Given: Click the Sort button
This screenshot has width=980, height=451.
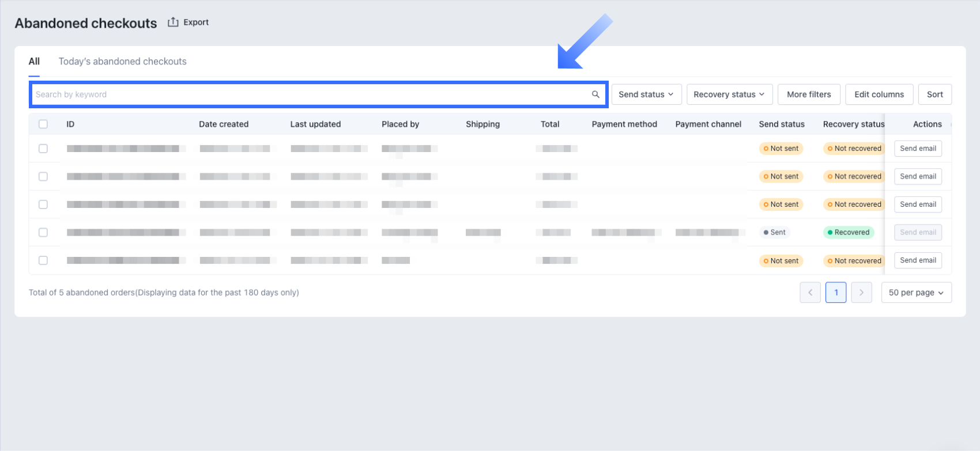Looking at the screenshot, I should click(x=934, y=94).
